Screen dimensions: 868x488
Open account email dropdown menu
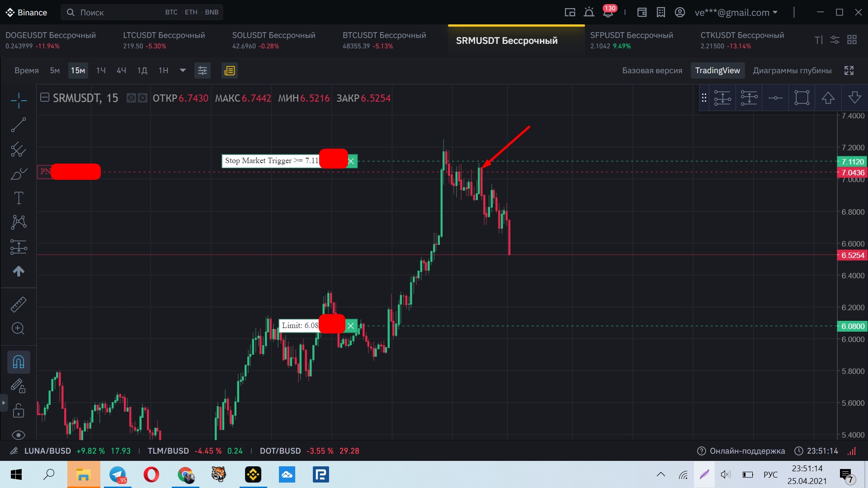pyautogui.click(x=736, y=12)
